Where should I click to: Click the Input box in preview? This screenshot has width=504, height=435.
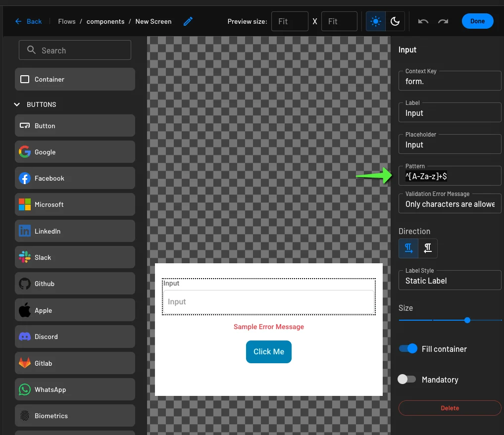(x=269, y=302)
